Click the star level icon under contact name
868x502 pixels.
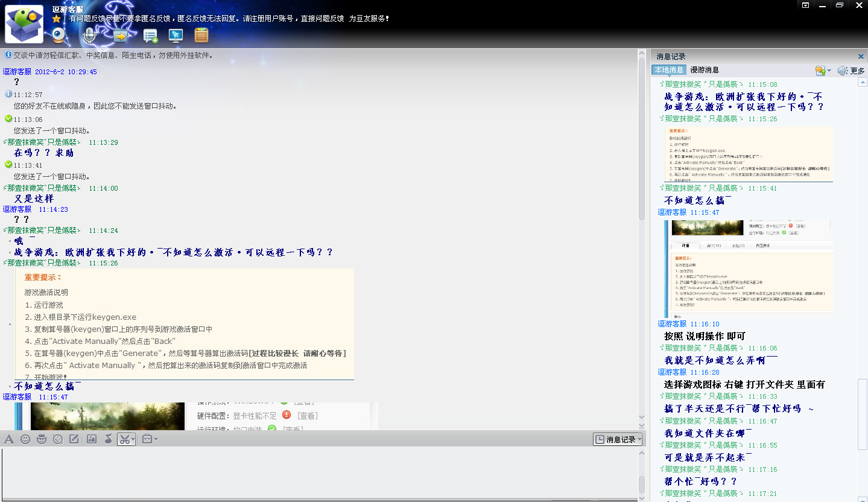[x=56, y=19]
